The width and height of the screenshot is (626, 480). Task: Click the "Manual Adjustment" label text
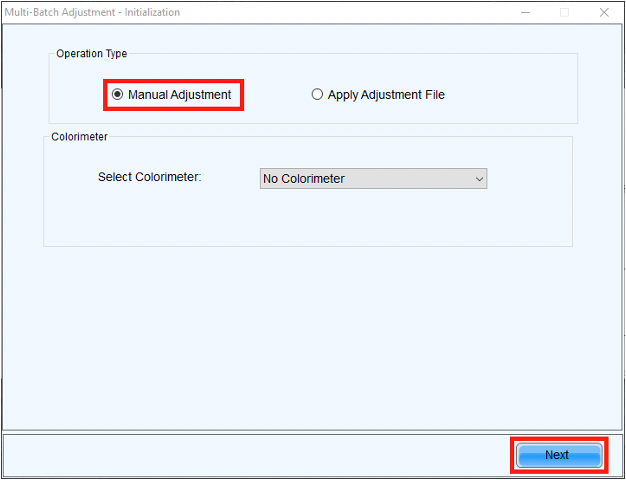[x=179, y=95]
